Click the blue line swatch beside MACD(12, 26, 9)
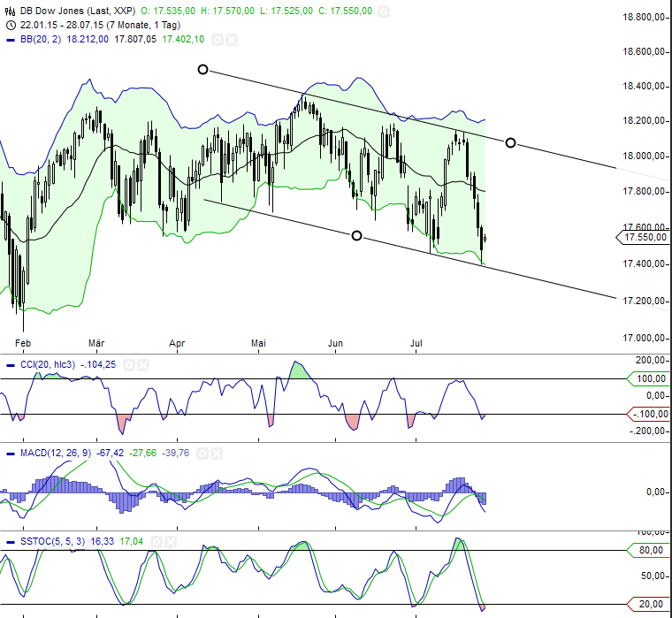The image size is (672, 618). tap(11, 454)
